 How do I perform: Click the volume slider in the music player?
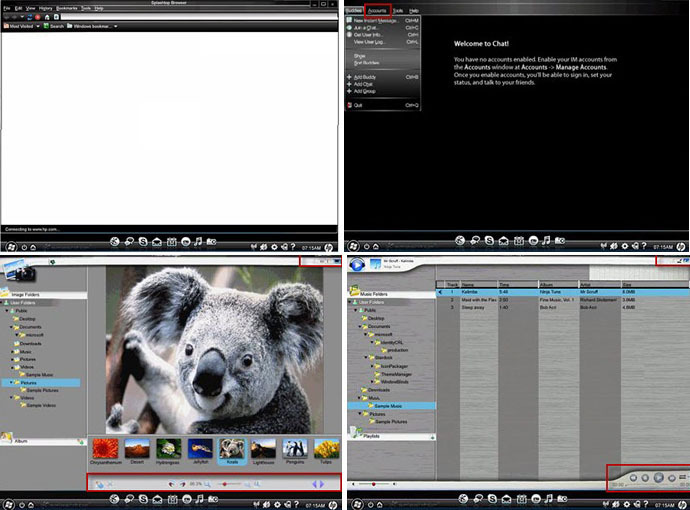coord(374,484)
